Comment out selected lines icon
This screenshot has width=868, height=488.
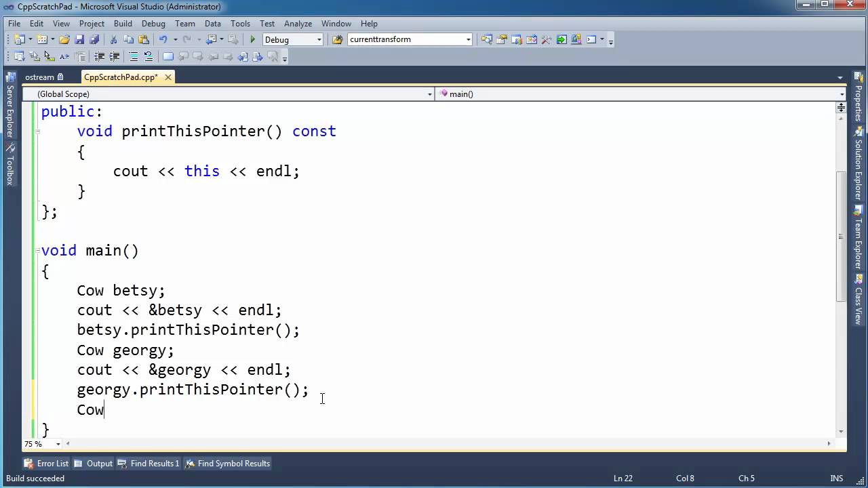tap(134, 56)
